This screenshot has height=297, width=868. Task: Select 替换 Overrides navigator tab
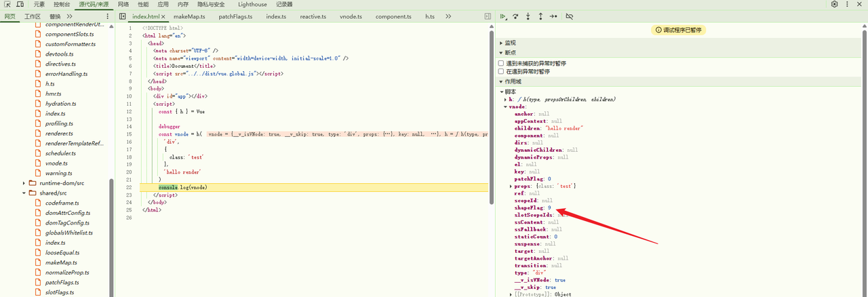pos(55,16)
